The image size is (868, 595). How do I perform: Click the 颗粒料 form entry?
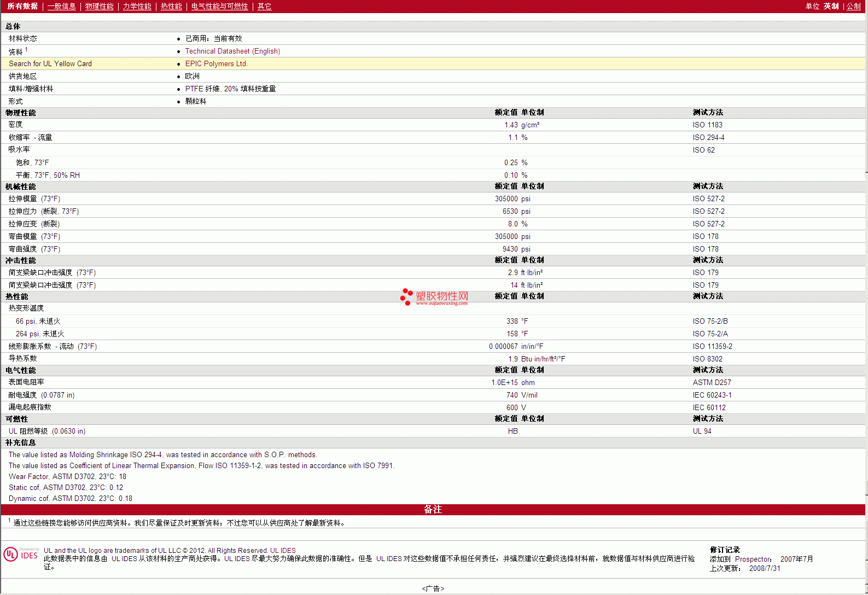(195, 102)
